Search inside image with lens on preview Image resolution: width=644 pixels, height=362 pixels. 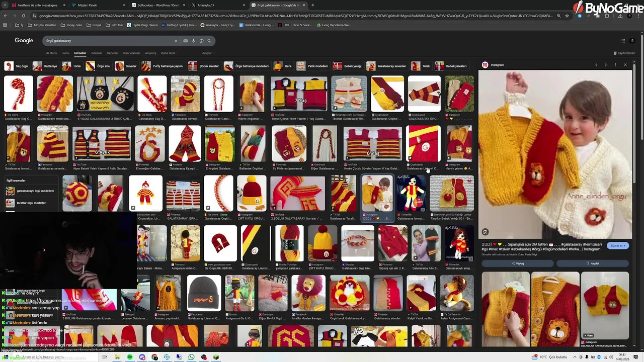pos(485,232)
